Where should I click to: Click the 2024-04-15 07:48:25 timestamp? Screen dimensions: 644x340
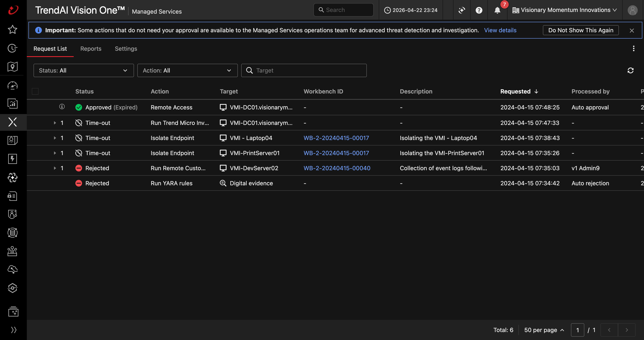click(530, 107)
